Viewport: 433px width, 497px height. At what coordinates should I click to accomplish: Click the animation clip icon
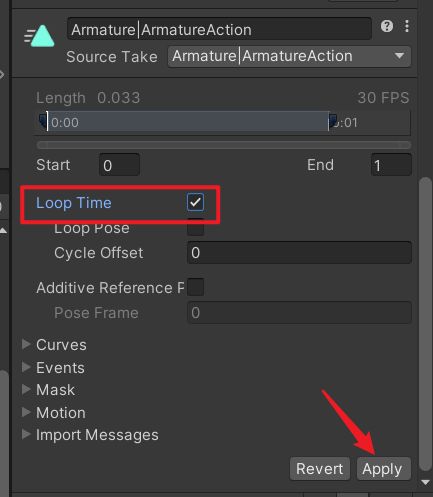(x=39, y=36)
